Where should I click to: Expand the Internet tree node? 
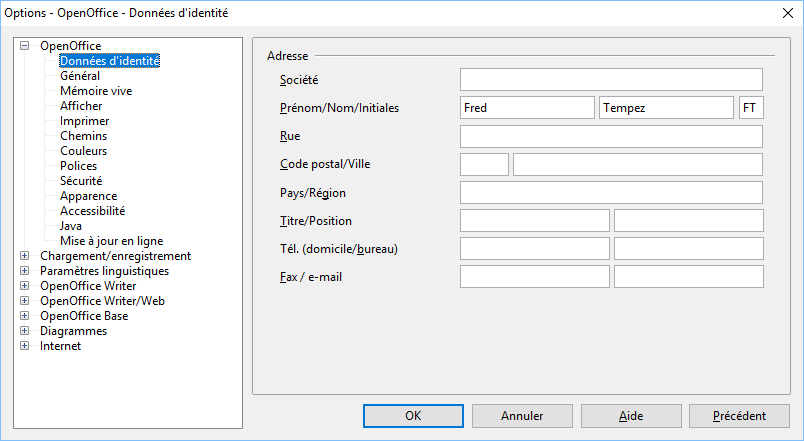pyautogui.click(x=25, y=346)
